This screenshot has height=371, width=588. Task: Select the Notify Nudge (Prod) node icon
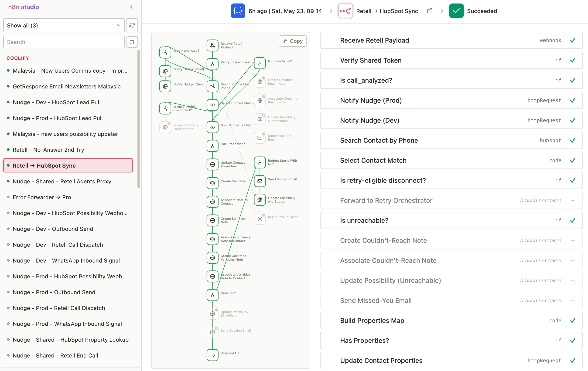[x=165, y=71]
